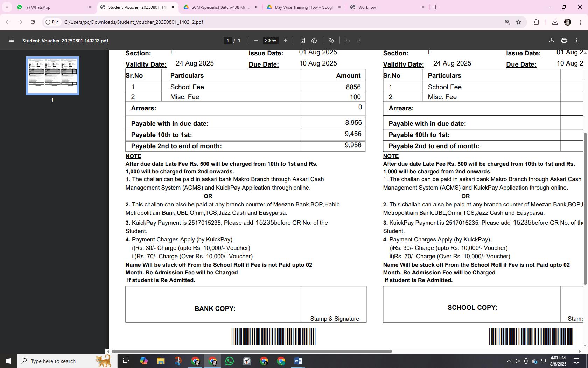Open the browser extensions puzzle icon
This screenshot has width=588, height=368.
(536, 22)
